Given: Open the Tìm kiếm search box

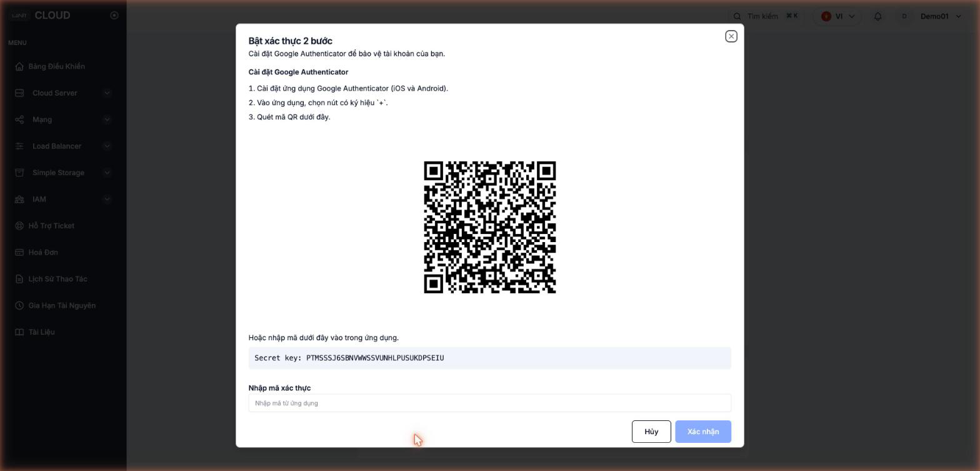Looking at the screenshot, I should 766,16.
